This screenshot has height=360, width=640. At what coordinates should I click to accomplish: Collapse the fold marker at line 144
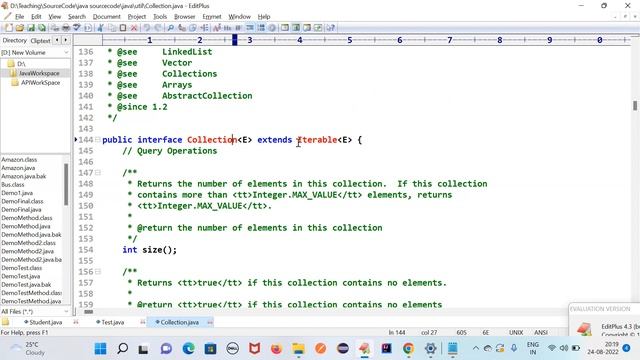coord(98,140)
